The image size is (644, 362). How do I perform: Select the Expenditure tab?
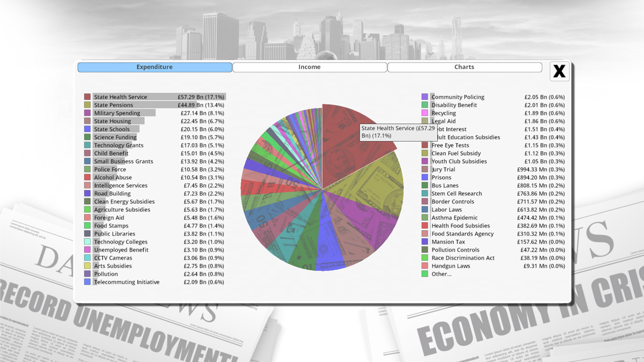(155, 67)
